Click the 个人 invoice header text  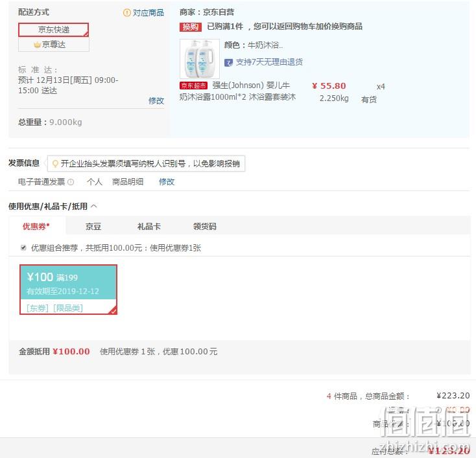click(x=95, y=181)
